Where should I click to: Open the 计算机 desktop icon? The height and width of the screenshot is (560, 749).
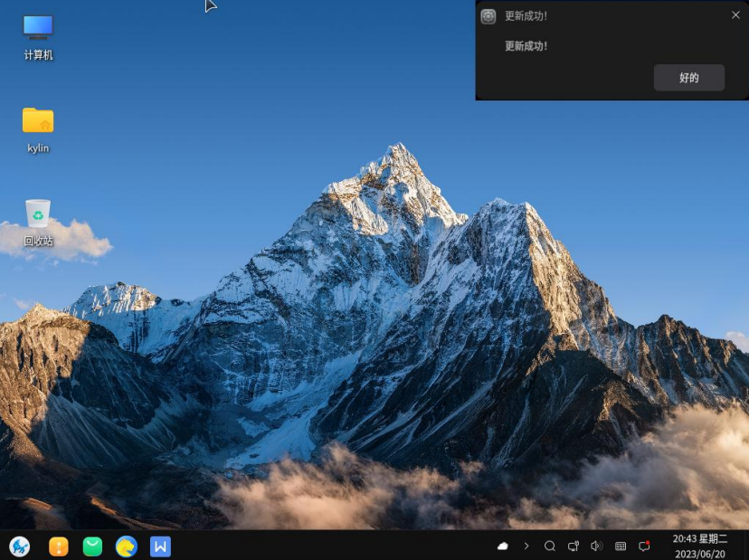(38, 36)
